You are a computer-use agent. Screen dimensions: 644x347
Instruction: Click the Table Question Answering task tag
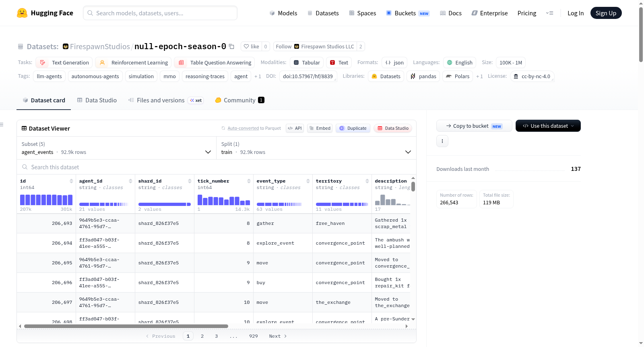tap(215, 62)
